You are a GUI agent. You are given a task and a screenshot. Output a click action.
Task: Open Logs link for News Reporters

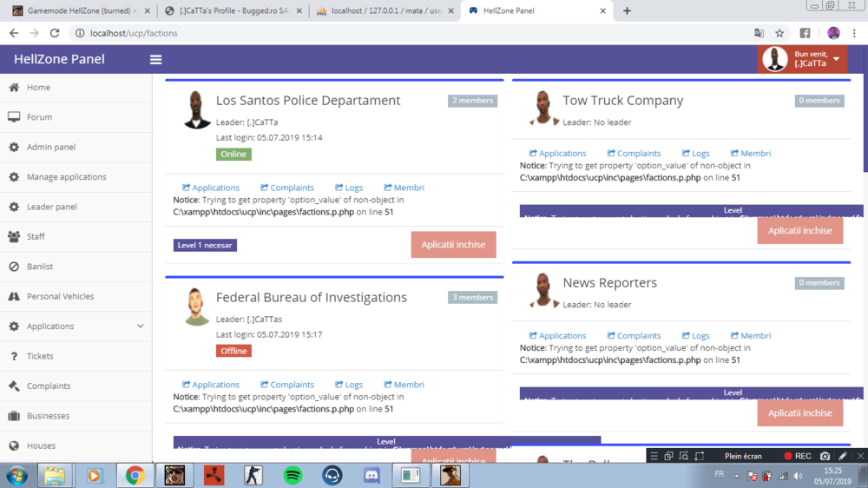[x=696, y=336]
